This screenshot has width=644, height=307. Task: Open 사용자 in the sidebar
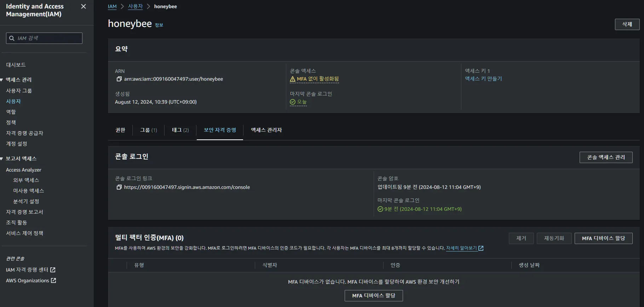(13, 102)
